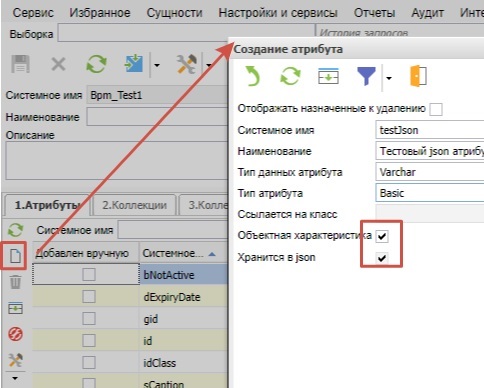Check Отображать назначенные к удалению checkbox

436,109
